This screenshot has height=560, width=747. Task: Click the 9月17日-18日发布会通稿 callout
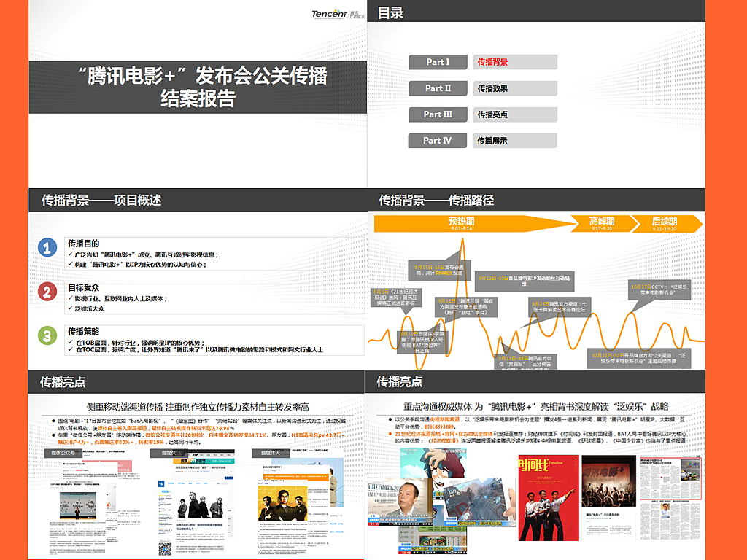click(439, 270)
